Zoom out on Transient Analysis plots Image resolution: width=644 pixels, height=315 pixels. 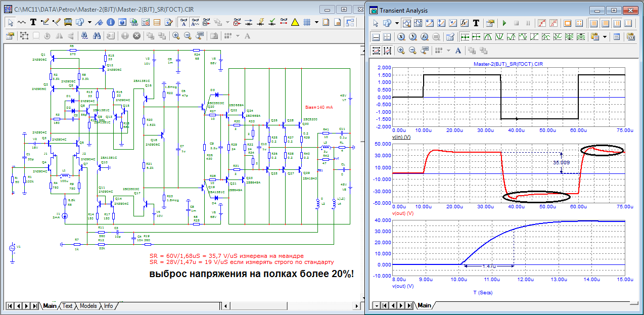click(412, 50)
